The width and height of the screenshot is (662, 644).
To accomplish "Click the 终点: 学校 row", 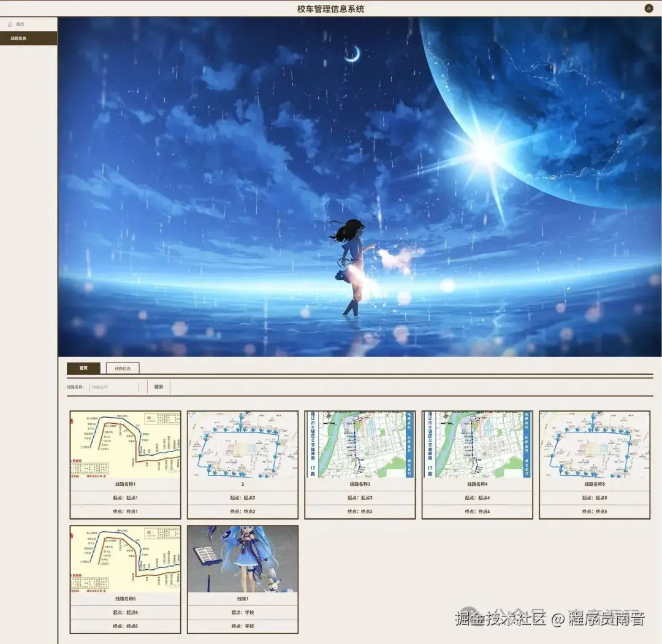I will pyautogui.click(x=243, y=626).
